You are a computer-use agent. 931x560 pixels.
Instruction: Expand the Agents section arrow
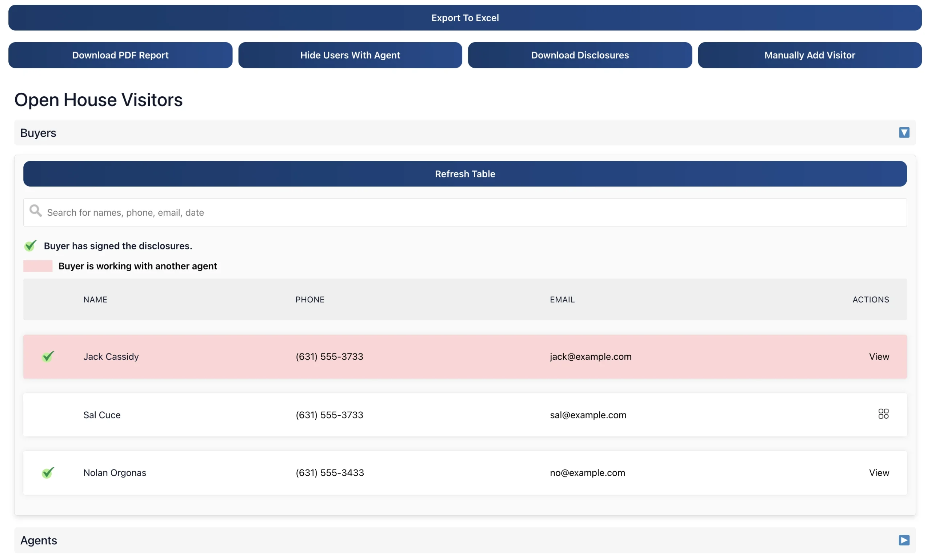coord(903,540)
